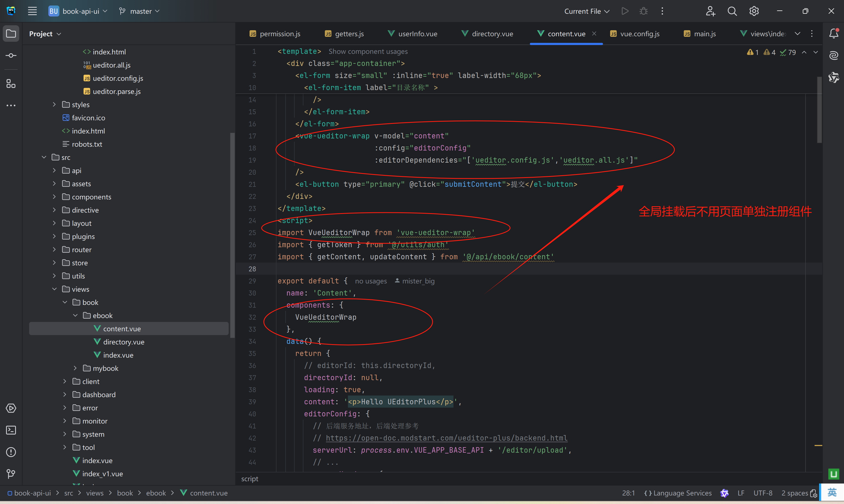Screen dimensions: 844x504
Task: Click the Debug bug icon
Action: [x=643, y=11]
